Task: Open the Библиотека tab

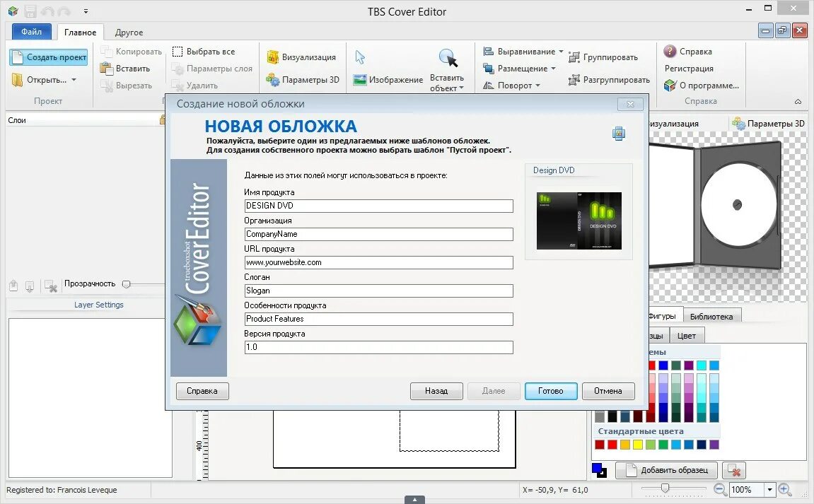Action: 711,317
